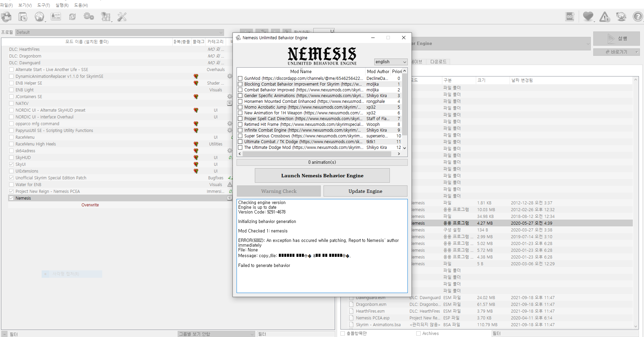The height and width of the screenshot is (337, 644).
Task: Install a mod from archive
Action: click(x=23, y=17)
